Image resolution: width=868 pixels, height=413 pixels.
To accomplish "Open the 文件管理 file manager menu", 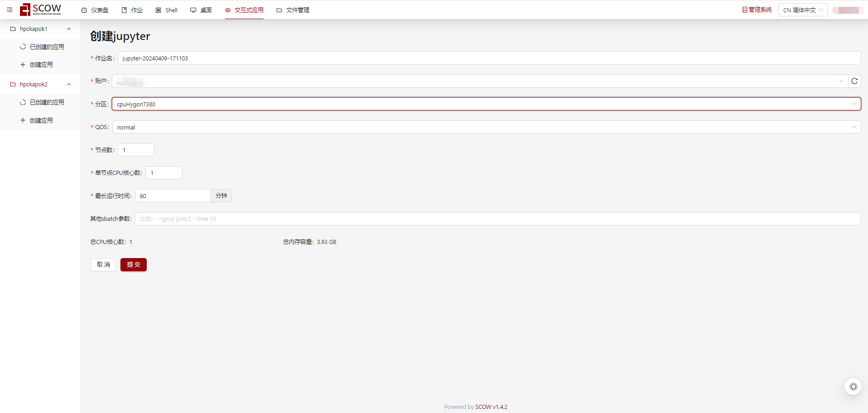I will pyautogui.click(x=293, y=10).
